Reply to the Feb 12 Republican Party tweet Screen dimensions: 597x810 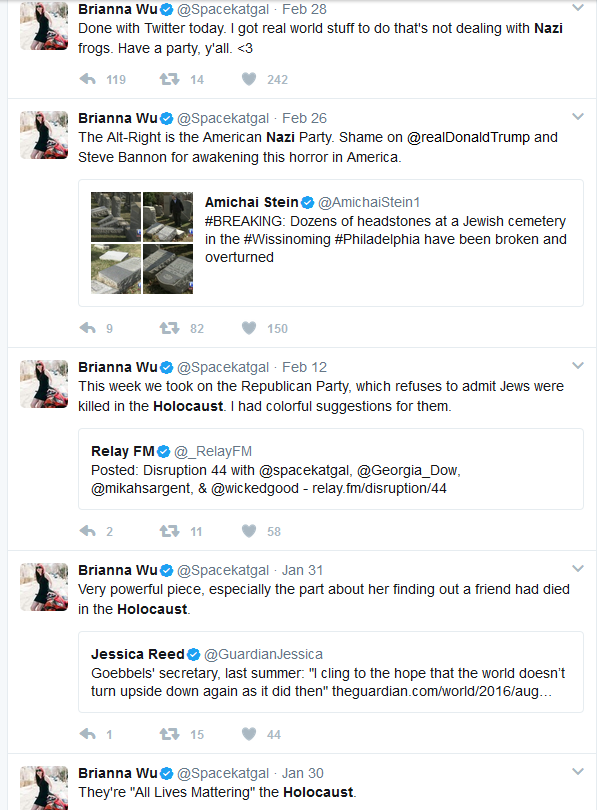tap(88, 531)
